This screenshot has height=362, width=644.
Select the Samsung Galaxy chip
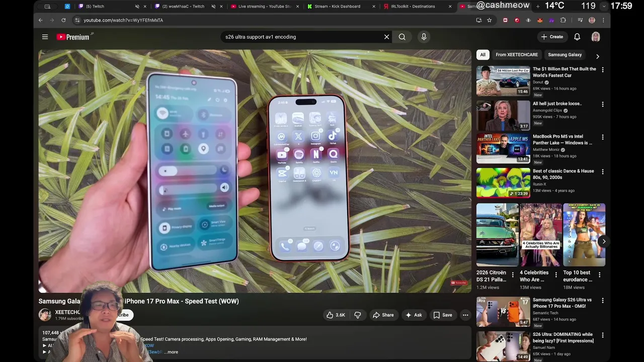(565, 55)
